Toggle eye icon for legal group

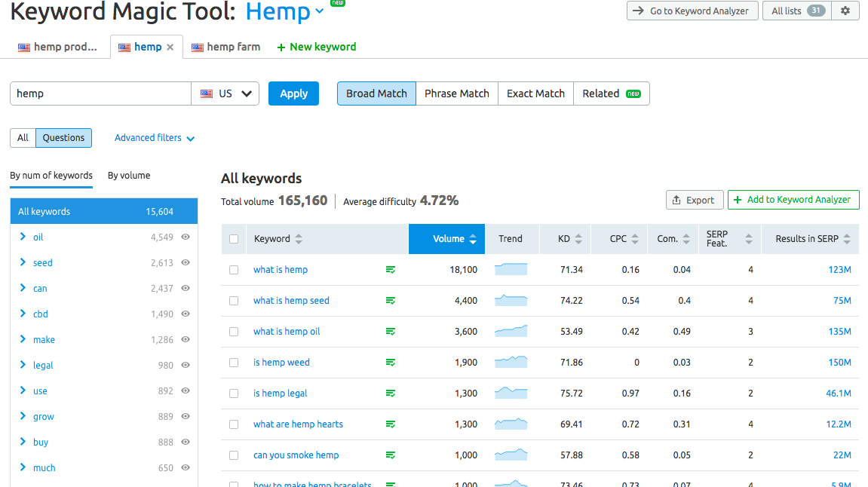[186, 365]
